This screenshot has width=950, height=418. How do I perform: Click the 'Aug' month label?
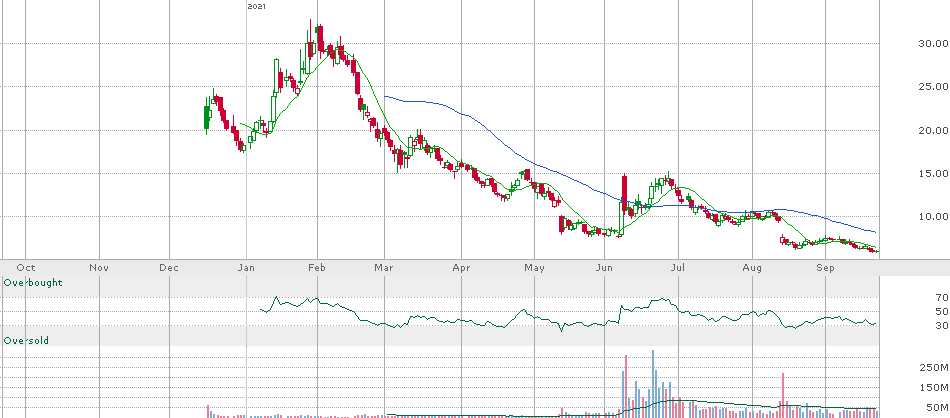tap(752, 267)
